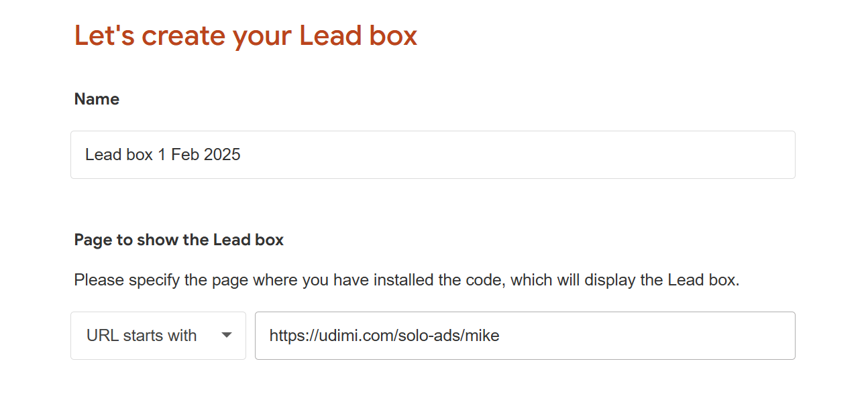
Task: Click the "https://udimi.com/solo-ads/mike" URL text
Action: click(x=384, y=336)
